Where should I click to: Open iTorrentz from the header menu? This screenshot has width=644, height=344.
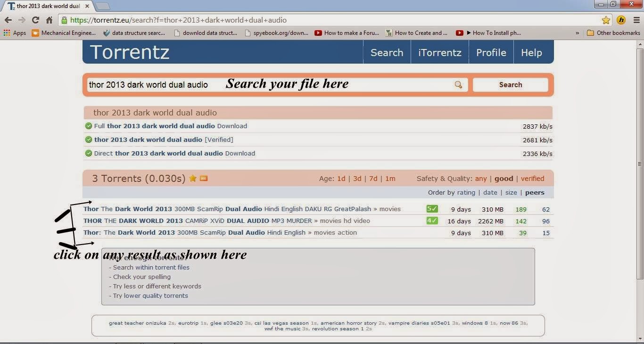[x=440, y=52]
